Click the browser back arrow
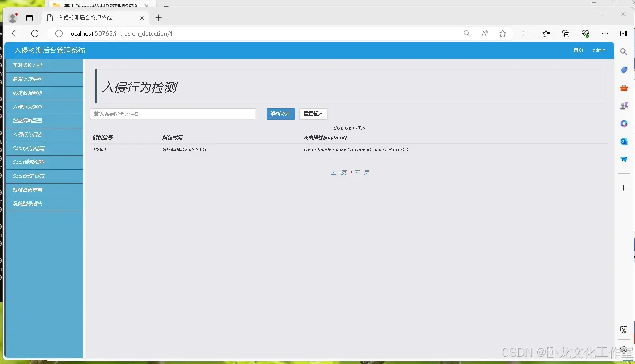The image size is (635, 364). tap(15, 33)
